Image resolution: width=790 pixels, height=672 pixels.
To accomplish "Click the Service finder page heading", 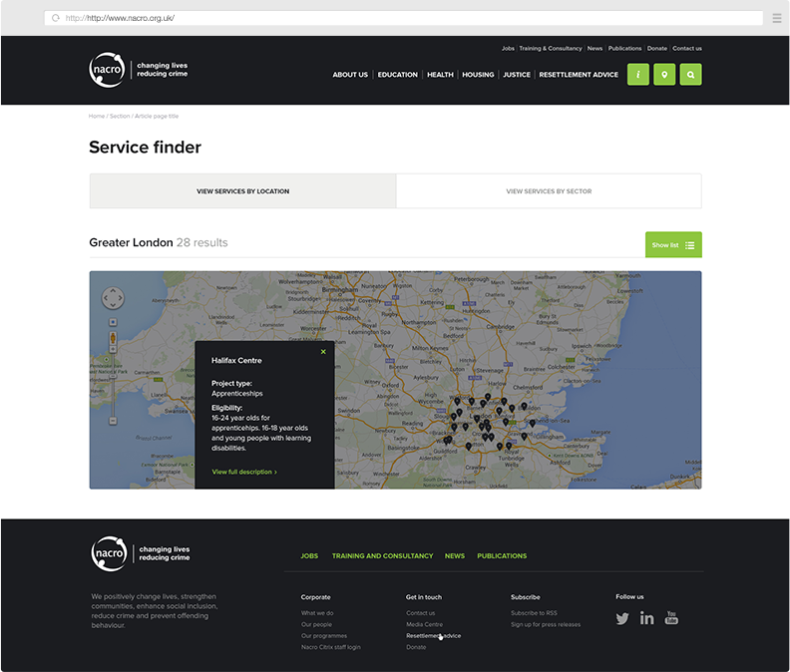I will click(145, 148).
